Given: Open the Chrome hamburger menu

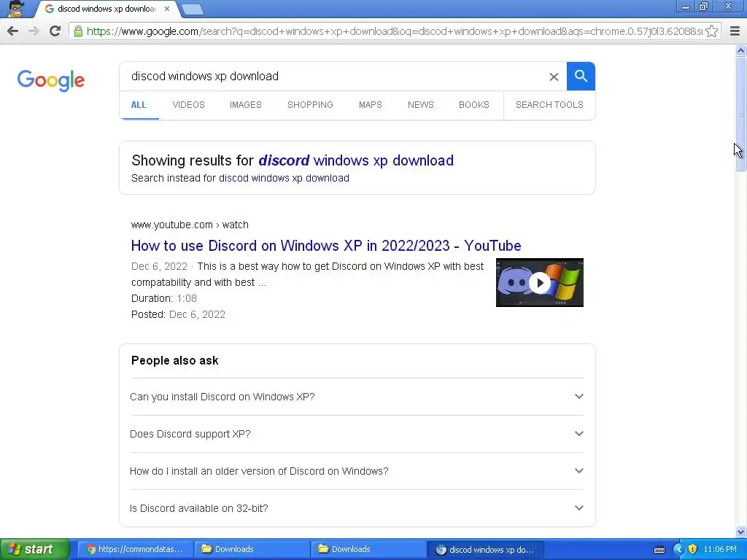Looking at the screenshot, I should [735, 31].
